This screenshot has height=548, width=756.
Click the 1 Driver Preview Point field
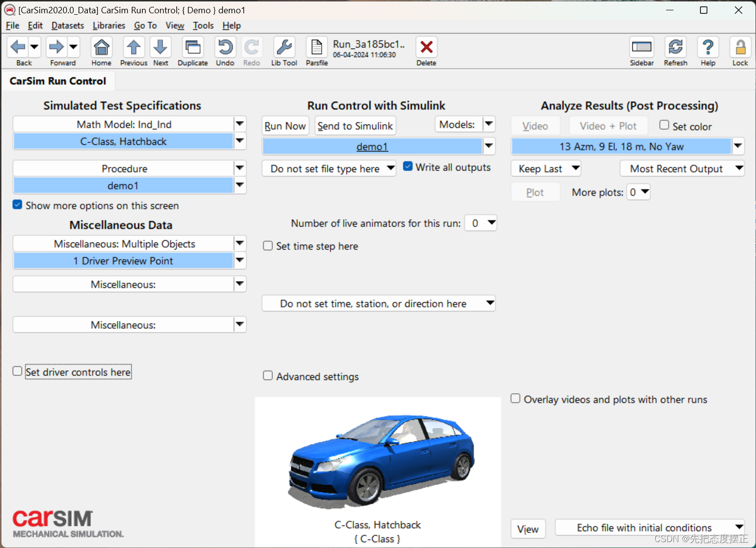pos(123,261)
